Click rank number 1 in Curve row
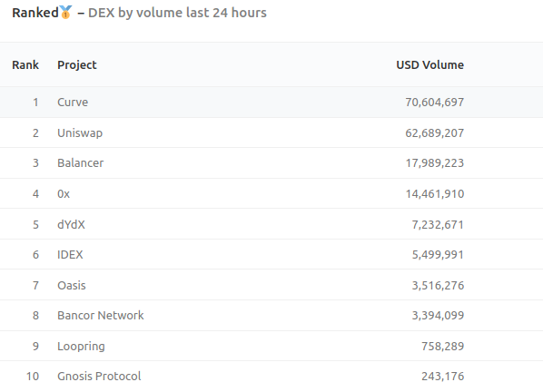 point(35,102)
